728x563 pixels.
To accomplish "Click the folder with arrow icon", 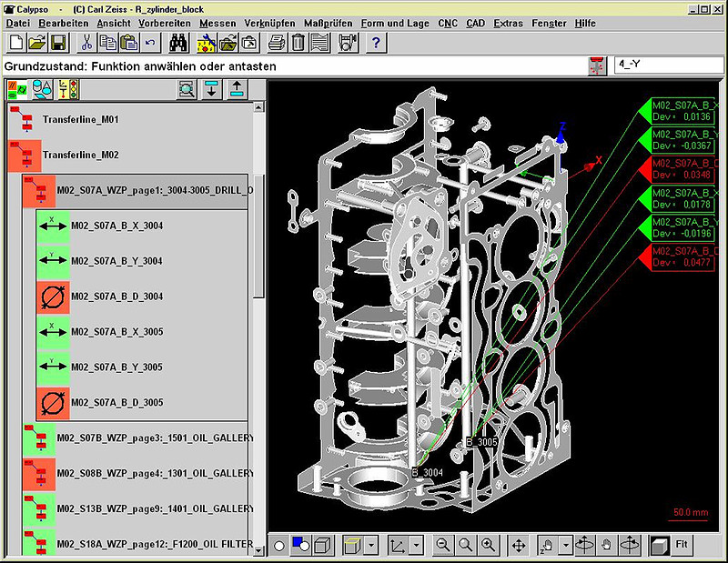I will [227, 43].
